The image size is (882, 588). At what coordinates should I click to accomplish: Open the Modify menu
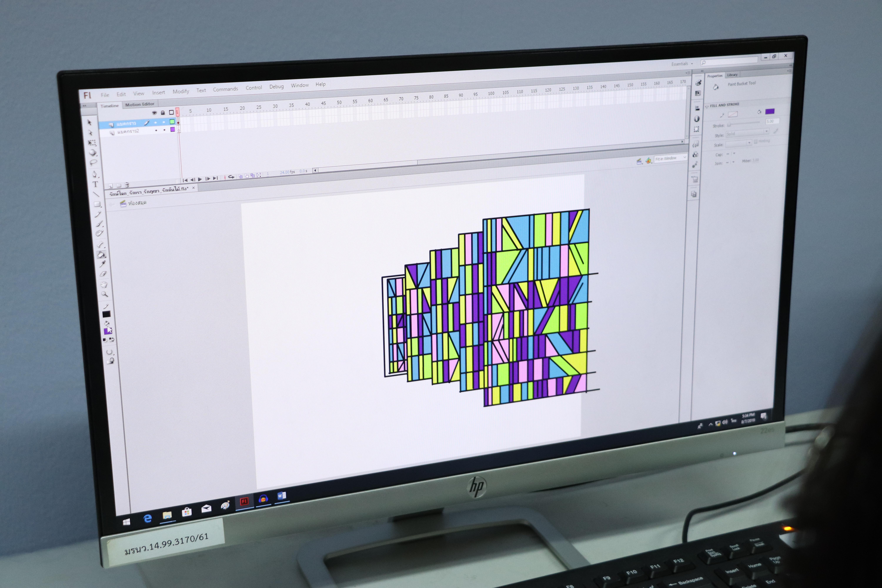tap(181, 91)
